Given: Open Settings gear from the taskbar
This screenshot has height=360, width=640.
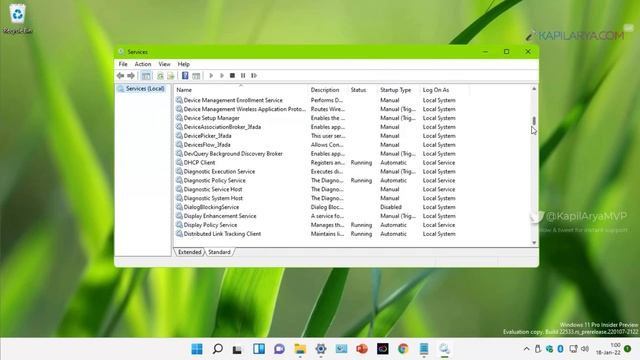Looking at the screenshot, I should pyautogui.click(x=321, y=349).
